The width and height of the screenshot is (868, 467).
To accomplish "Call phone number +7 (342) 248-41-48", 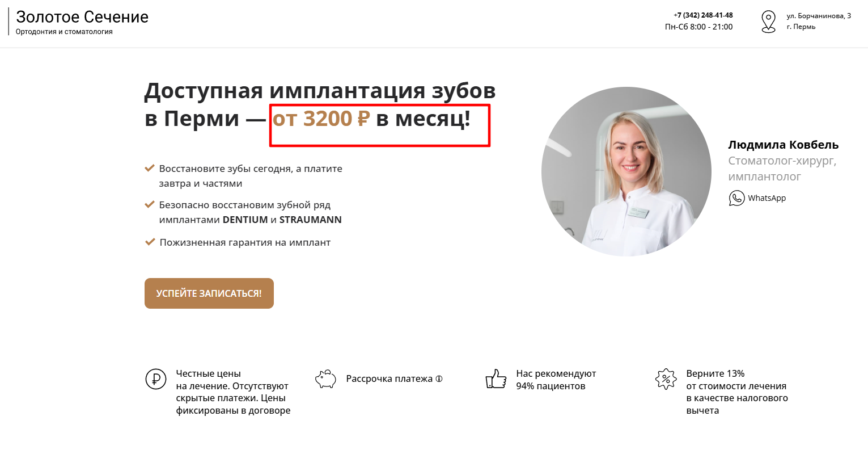I will point(703,15).
